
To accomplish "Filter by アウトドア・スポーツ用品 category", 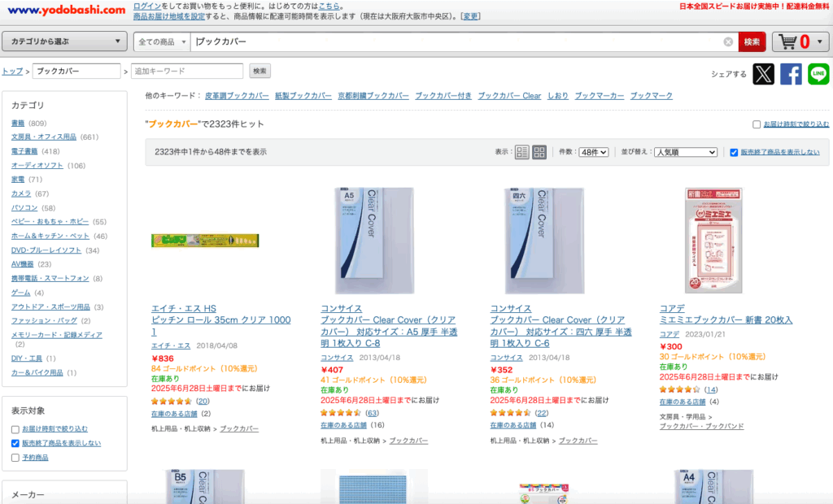I will [51, 307].
